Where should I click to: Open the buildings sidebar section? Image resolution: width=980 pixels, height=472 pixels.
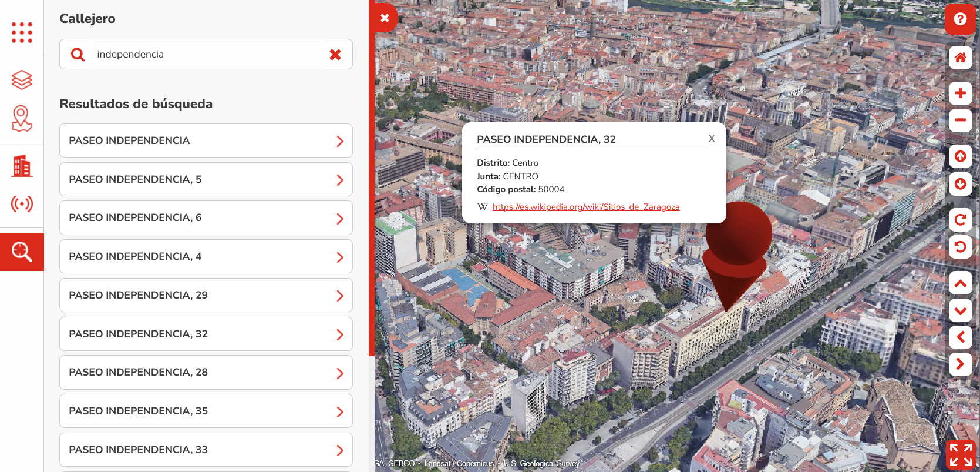coord(22,166)
